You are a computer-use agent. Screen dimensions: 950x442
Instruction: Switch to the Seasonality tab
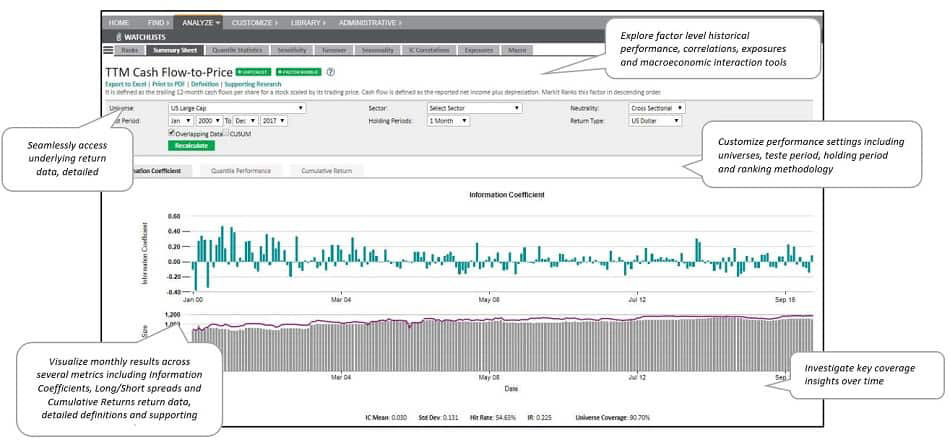point(377,50)
